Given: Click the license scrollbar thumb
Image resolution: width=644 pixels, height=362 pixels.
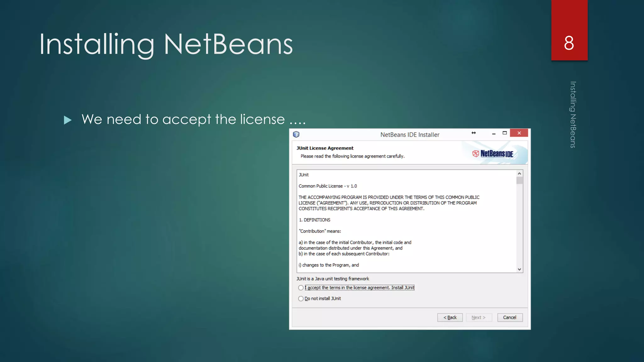Looking at the screenshot, I should pos(519,180).
